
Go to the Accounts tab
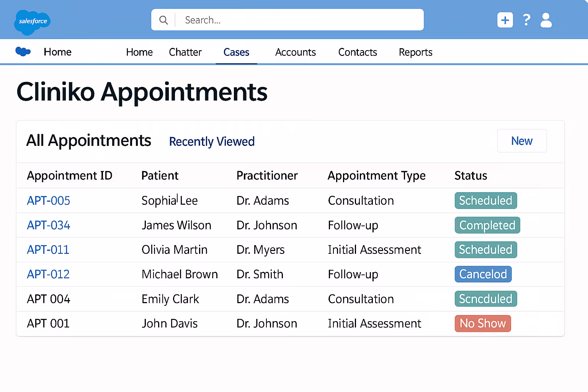(296, 52)
